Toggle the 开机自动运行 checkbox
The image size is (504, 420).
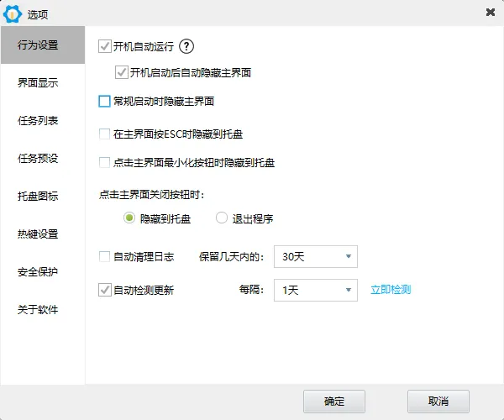coord(104,46)
